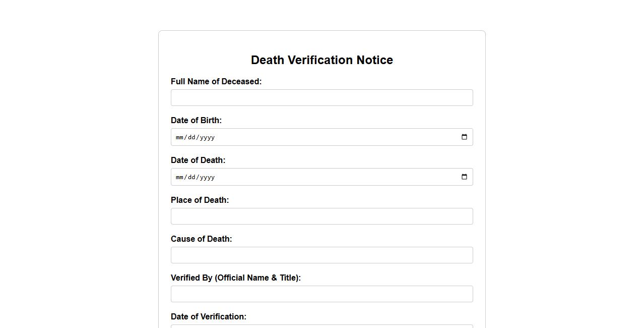Select day segment in Date of Birth
This screenshot has width=644, height=328.
pyautogui.click(x=191, y=137)
